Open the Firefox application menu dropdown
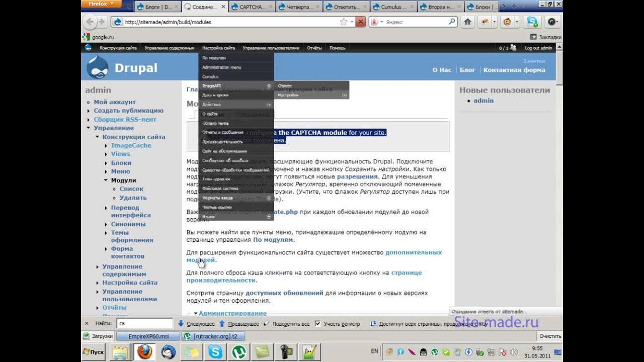The image size is (644, 362). pos(102,4)
